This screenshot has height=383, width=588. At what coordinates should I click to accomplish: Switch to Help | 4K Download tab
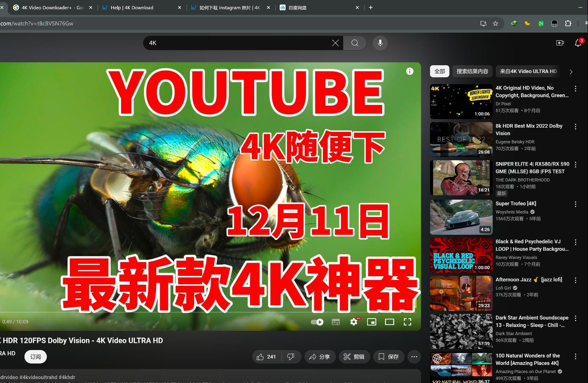click(138, 7)
